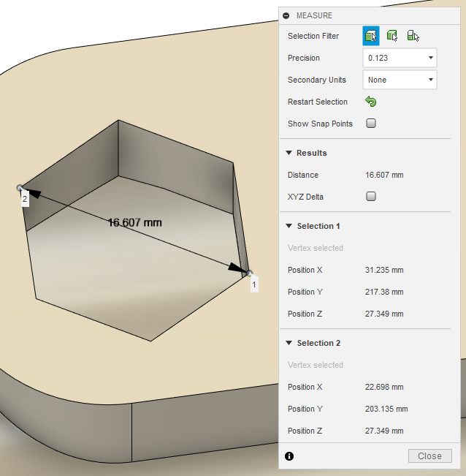Select Selection 2 Position Y value 203.135 mm
This screenshot has height=476, width=466.
[x=386, y=409]
